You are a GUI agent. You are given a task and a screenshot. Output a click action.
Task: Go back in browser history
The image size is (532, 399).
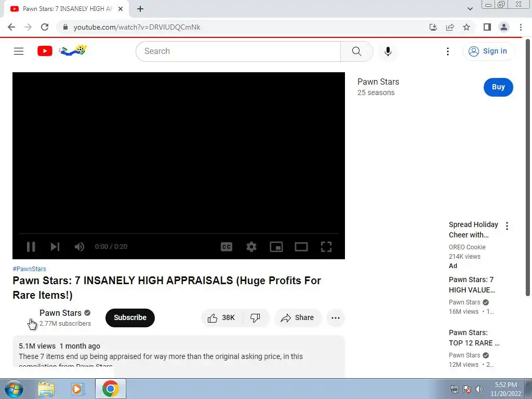point(11,27)
